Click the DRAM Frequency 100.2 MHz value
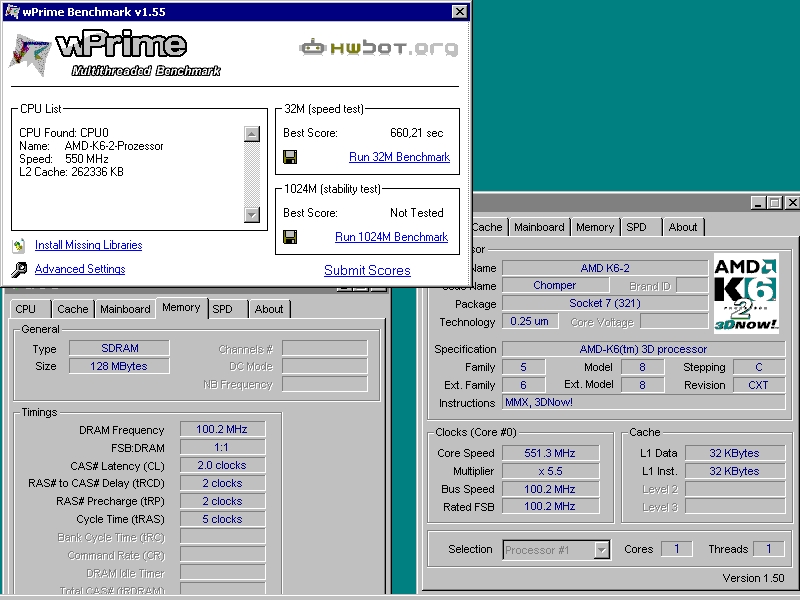The image size is (800, 600). coord(222,429)
